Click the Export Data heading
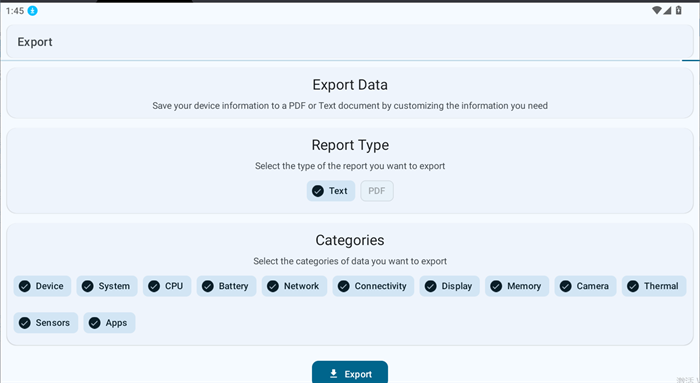 tap(350, 85)
